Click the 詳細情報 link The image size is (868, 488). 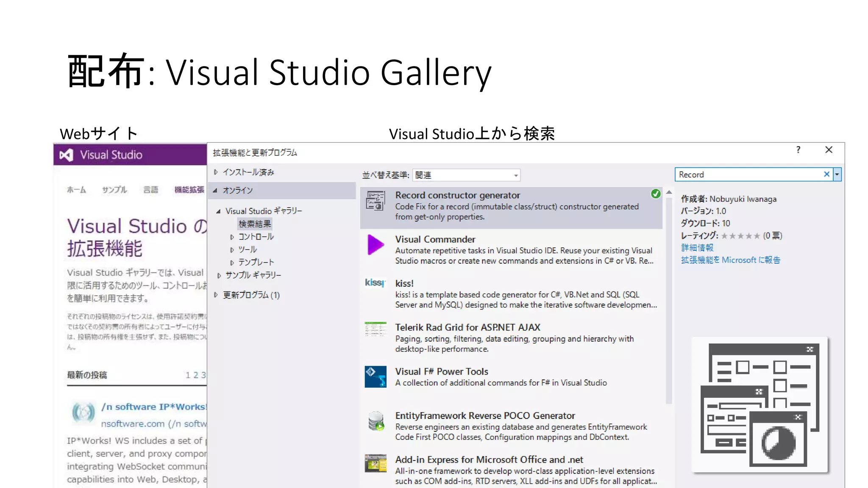pyautogui.click(x=697, y=248)
